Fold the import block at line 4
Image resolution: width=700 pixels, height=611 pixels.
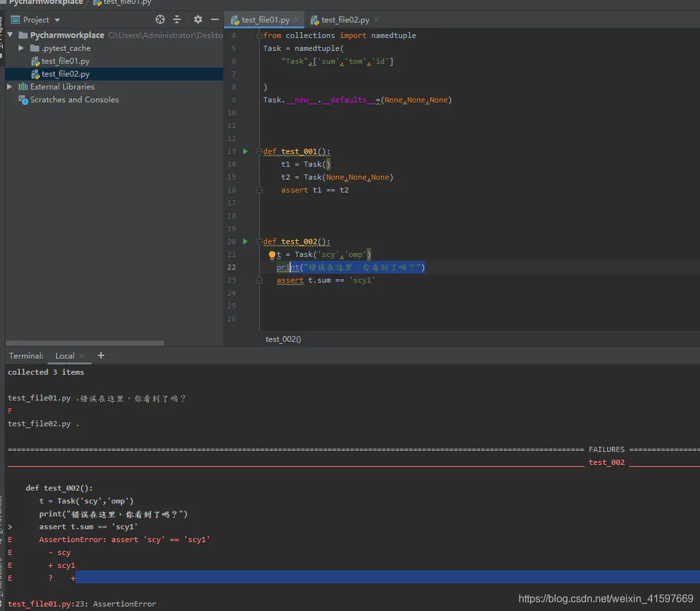[x=259, y=35]
